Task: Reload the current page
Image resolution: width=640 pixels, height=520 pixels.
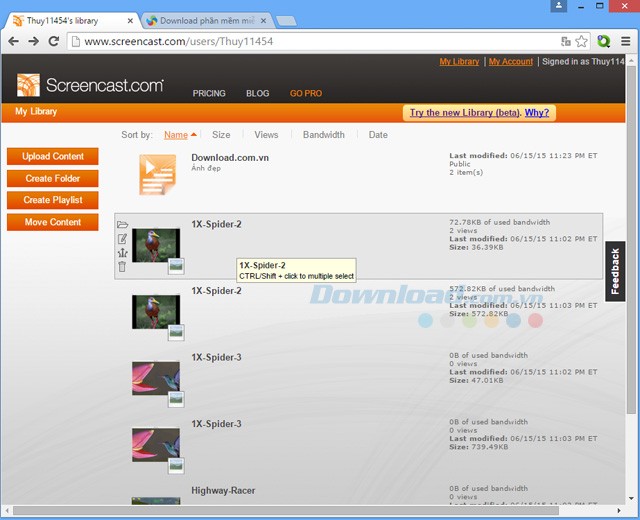Action: pyautogui.click(x=54, y=41)
